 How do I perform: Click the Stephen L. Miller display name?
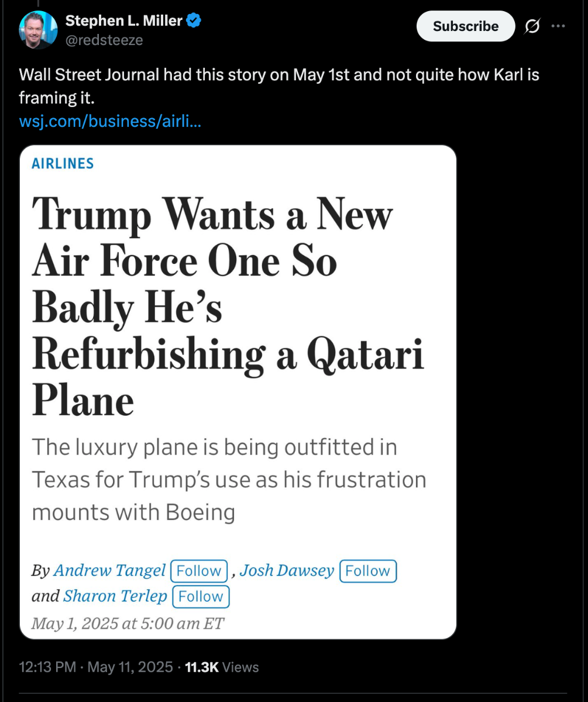(124, 21)
